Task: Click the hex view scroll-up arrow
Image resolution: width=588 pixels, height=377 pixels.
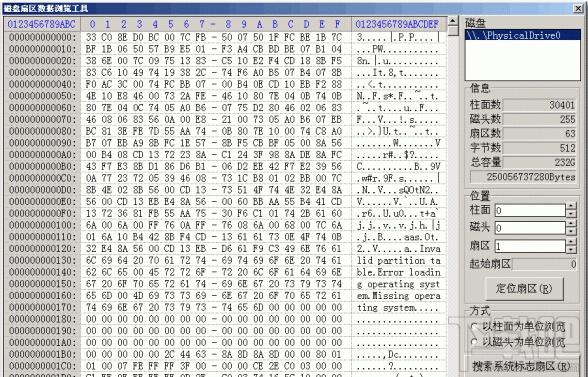Action: pyautogui.click(x=453, y=21)
